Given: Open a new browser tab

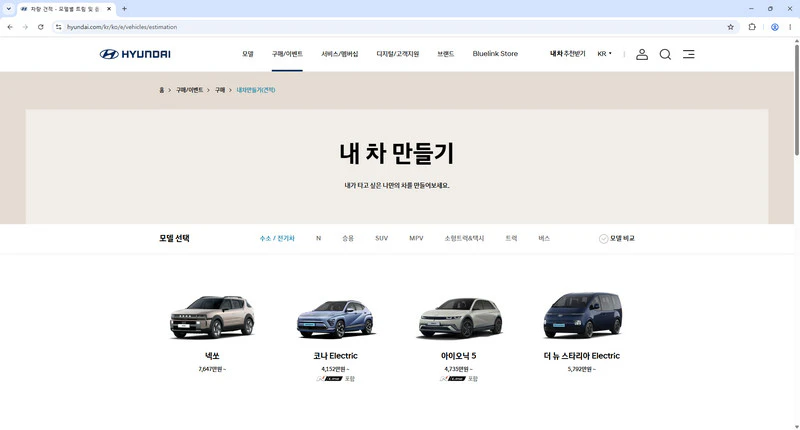Looking at the screenshot, I should pyautogui.click(x=124, y=9).
